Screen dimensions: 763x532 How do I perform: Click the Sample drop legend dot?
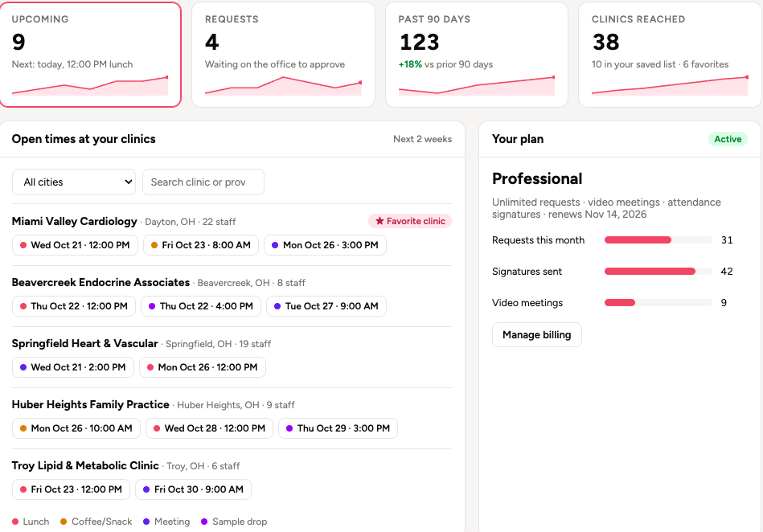pos(204,522)
